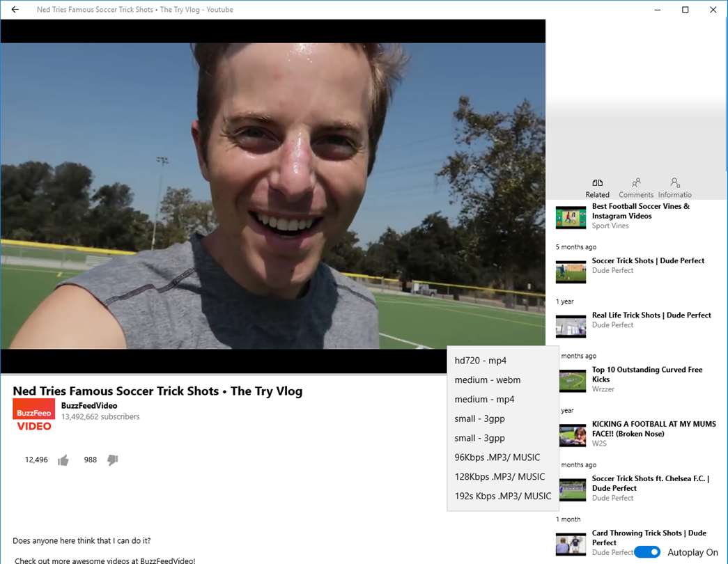Click 'Does anyone here think that I can do it?'
This screenshot has height=564, width=728.
pos(82,541)
